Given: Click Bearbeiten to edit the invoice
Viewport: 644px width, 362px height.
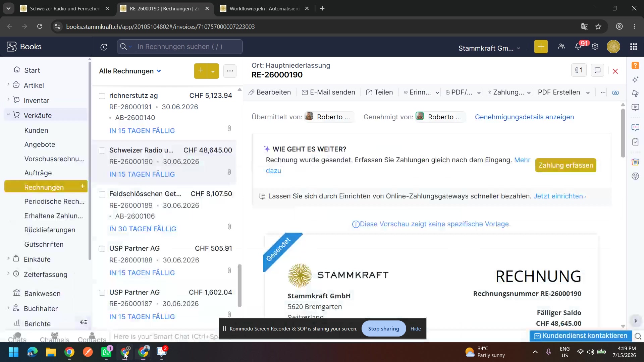Looking at the screenshot, I should point(270,93).
